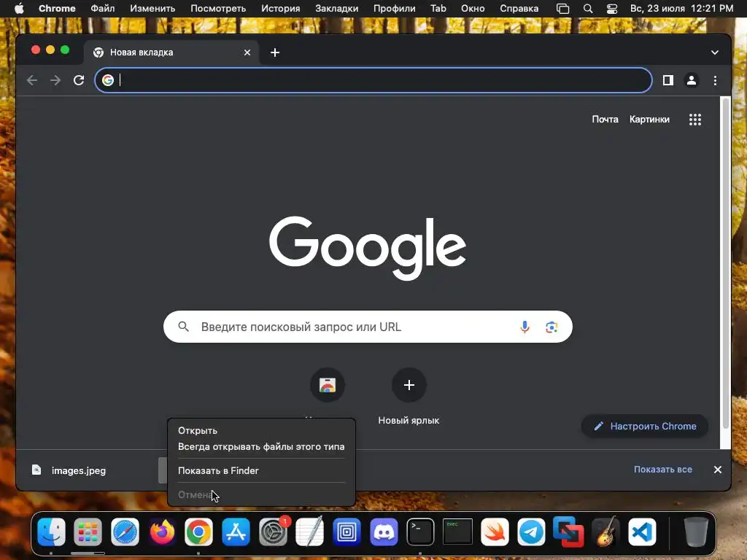Open the Закладки menu
This screenshot has width=747, height=560.
tap(336, 9)
